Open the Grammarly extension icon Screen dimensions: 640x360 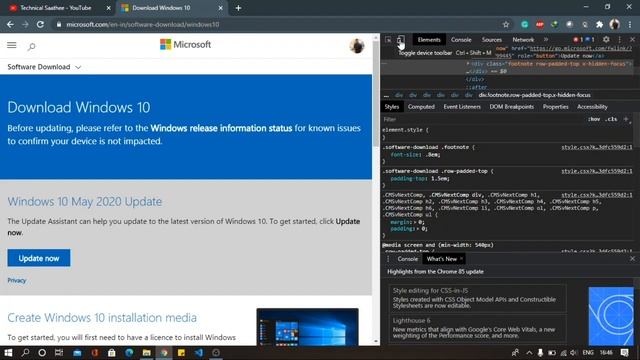pos(524,24)
